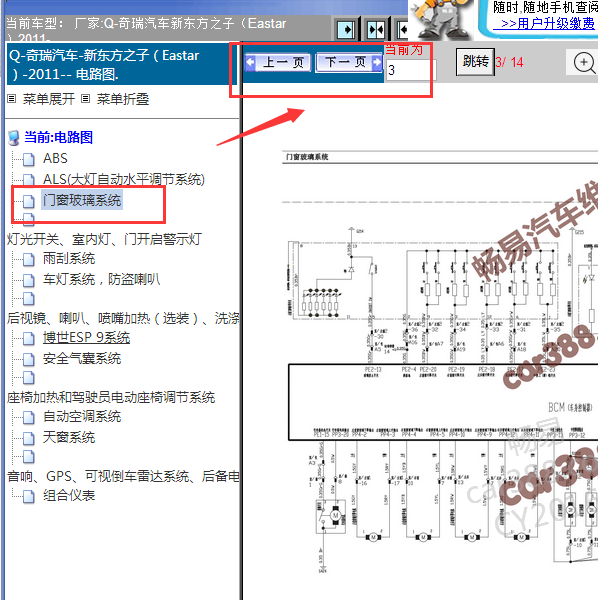Open ALS headlight leveling system item
The image size is (598, 600).
click(x=124, y=179)
